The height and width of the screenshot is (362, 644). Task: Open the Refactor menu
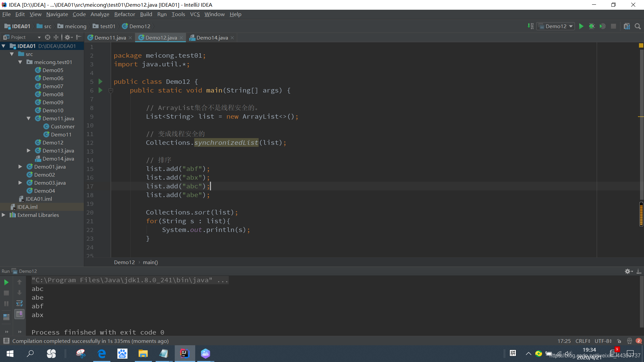point(124,14)
